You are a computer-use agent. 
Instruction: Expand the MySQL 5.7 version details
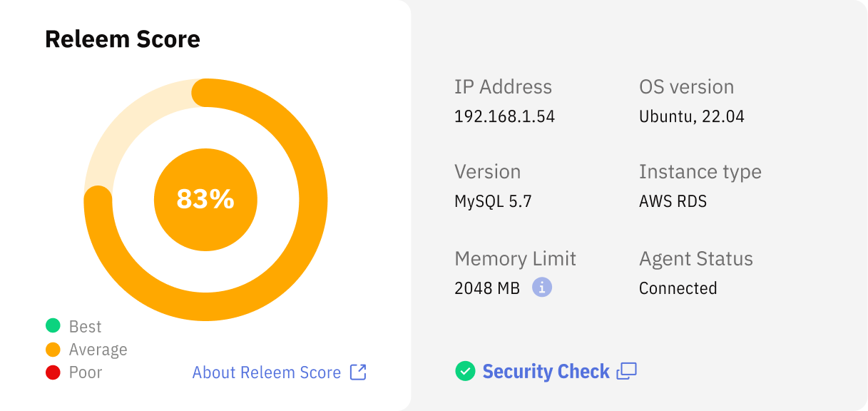(x=493, y=201)
